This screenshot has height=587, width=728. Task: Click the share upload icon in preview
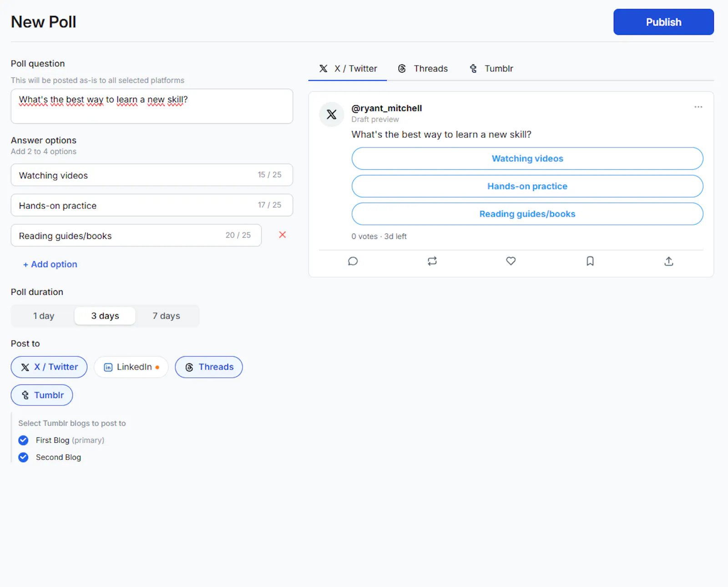(x=669, y=261)
